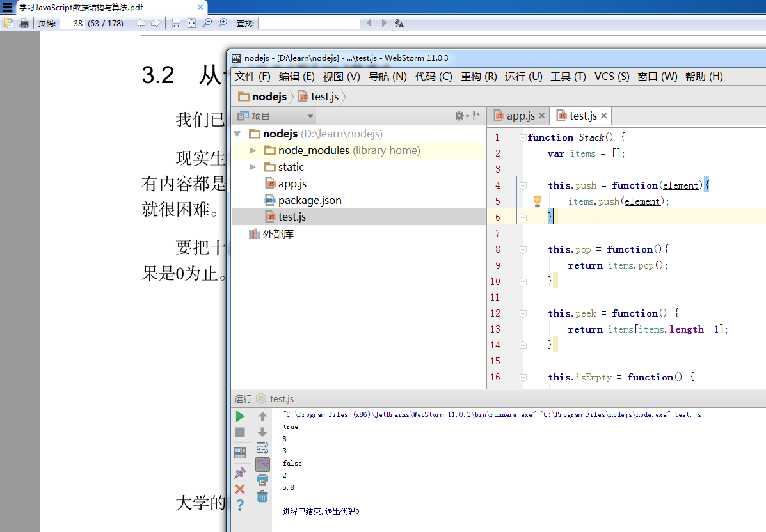Open the 文件 (F) menu in WebStorm

253,77
